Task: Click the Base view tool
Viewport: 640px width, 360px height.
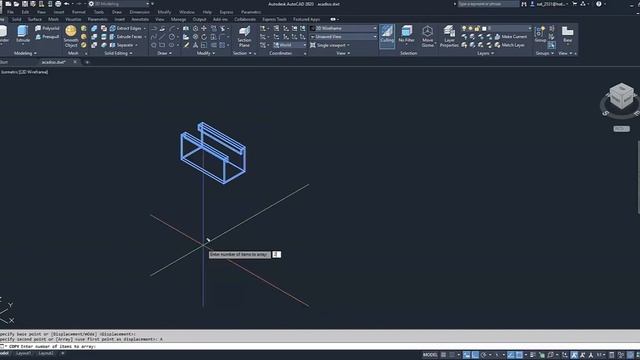Action: (567, 35)
